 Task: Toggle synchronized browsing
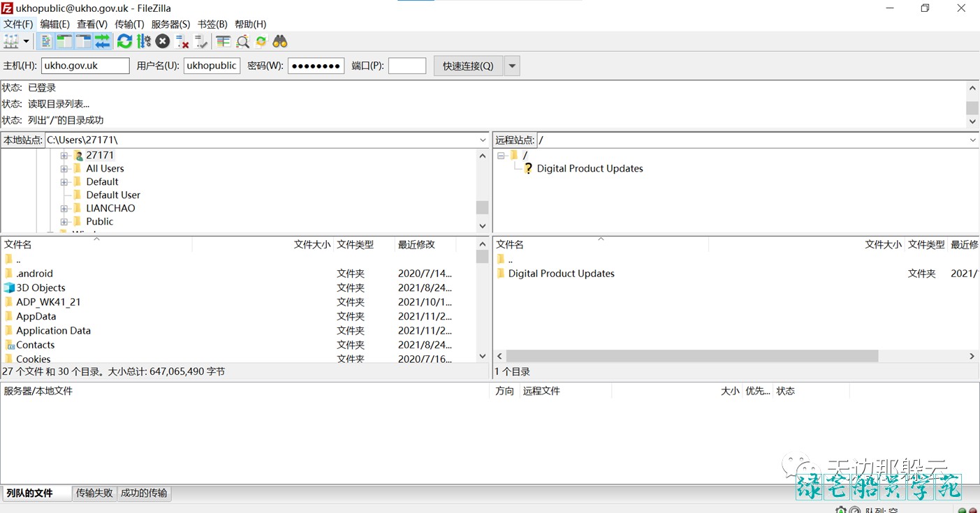point(261,42)
